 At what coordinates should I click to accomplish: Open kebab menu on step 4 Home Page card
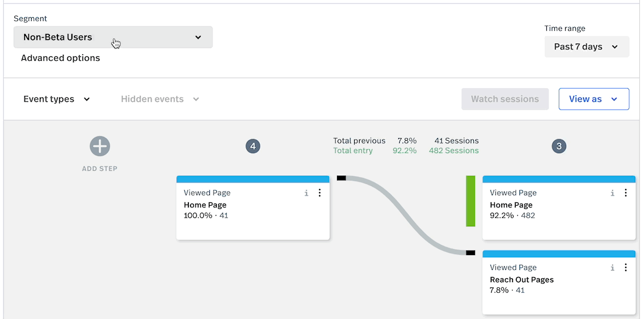coord(320,193)
